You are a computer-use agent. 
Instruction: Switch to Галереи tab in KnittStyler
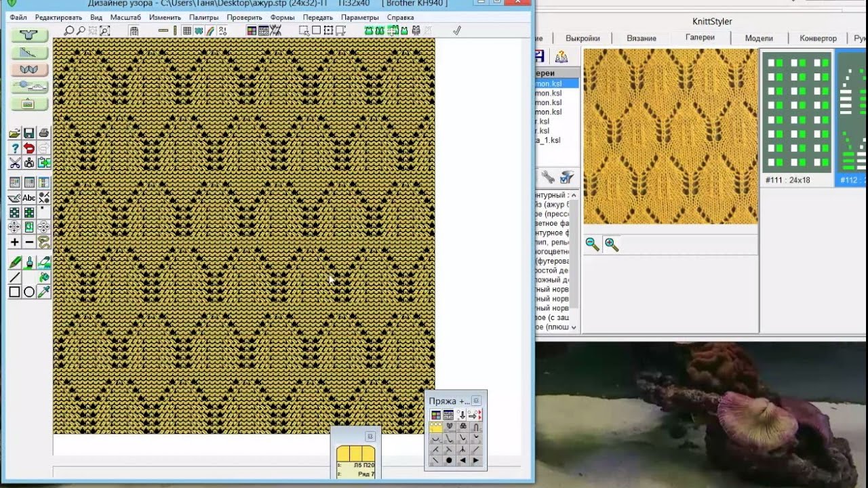pos(700,38)
